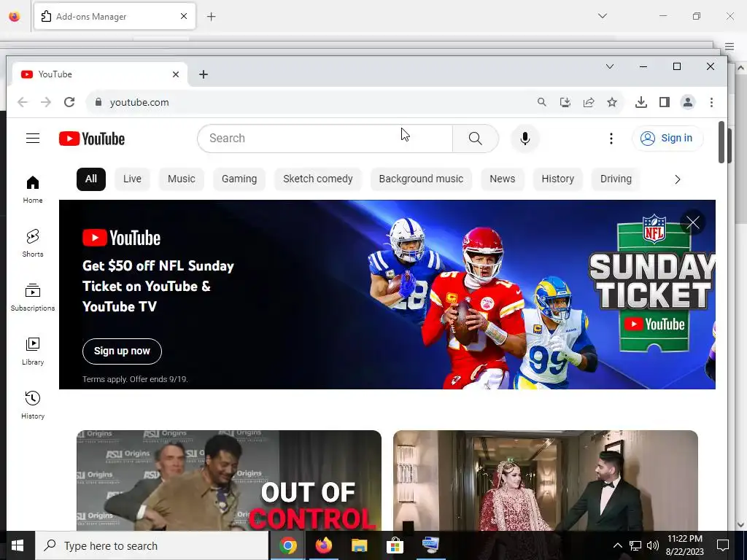
Task: Open Chrome tab search chevron
Action: [610, 66]
